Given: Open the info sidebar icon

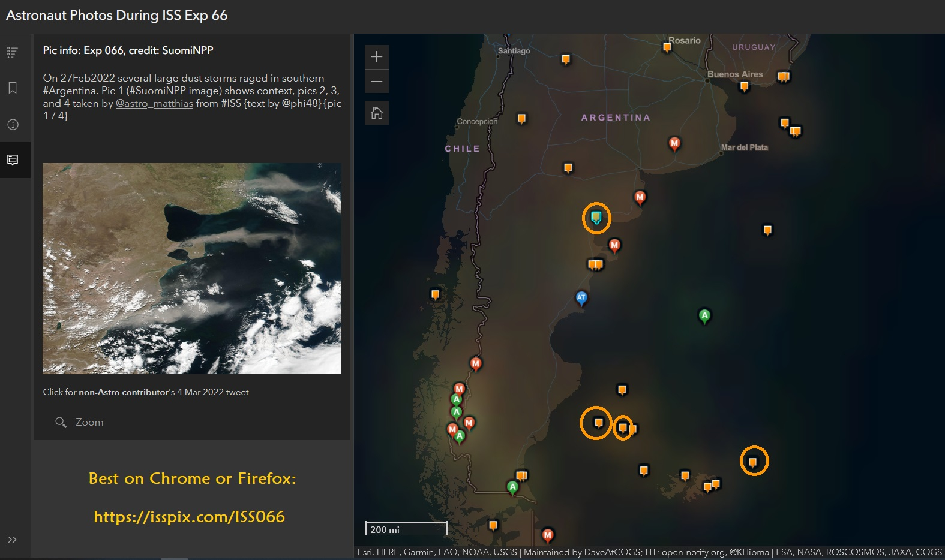Looking at the screenshot, I should [13, 125].
